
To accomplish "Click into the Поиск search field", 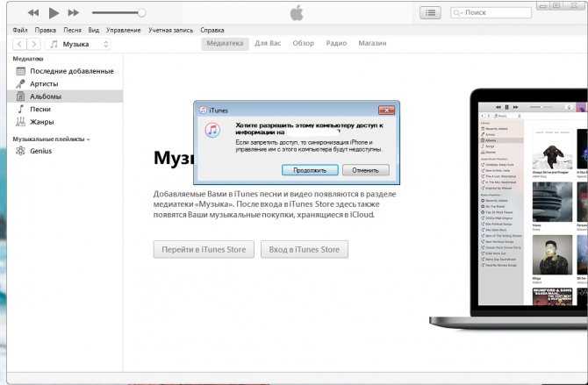I will [491, 13].
